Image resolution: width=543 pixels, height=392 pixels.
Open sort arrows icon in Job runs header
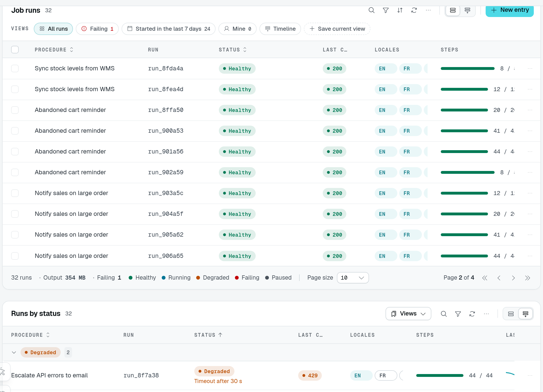400,10
